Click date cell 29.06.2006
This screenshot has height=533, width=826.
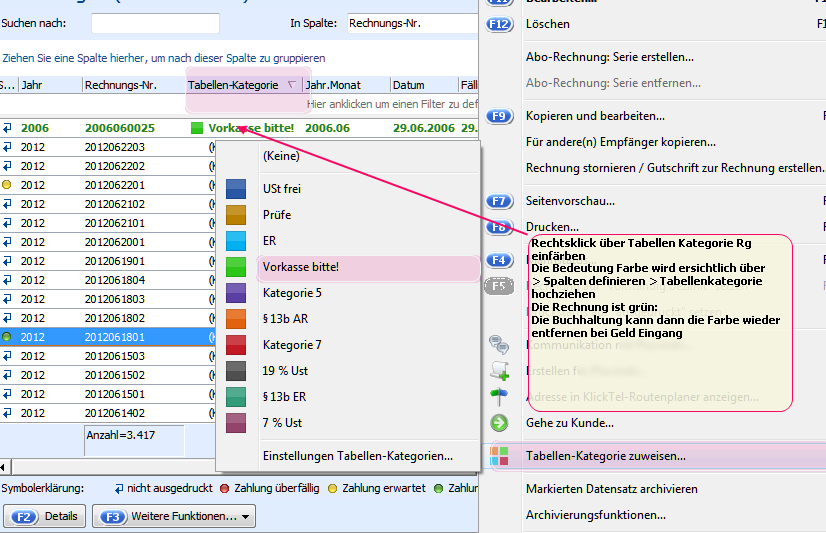[424, 128]
